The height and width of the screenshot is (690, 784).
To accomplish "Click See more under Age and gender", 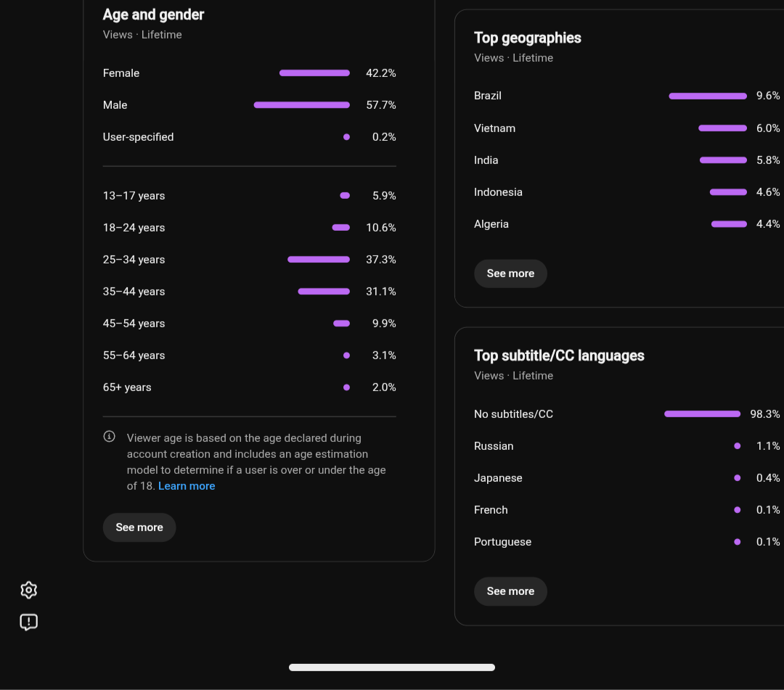I will [139, 527].
